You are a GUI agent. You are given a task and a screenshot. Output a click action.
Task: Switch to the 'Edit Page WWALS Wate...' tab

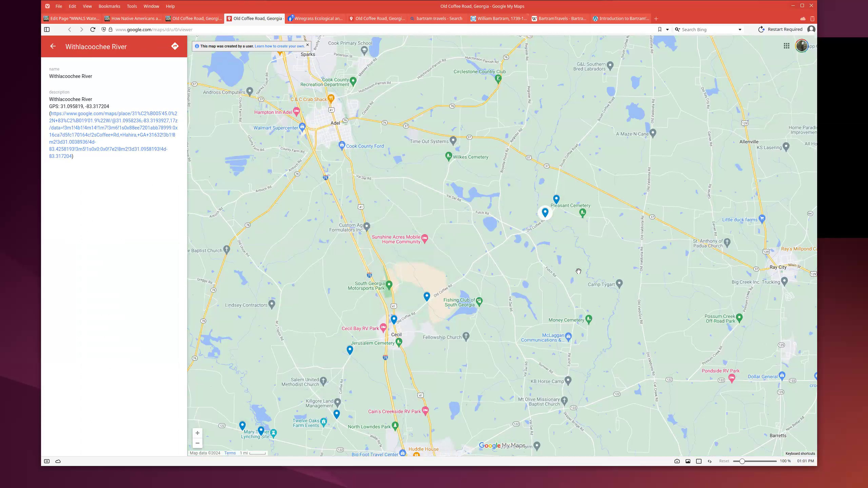coord(72,19)
